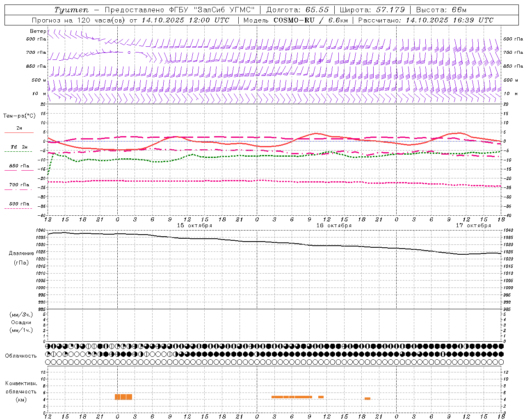Click the "10 м" wind level label on the left

pyautogui.click(x=39, y=94)
